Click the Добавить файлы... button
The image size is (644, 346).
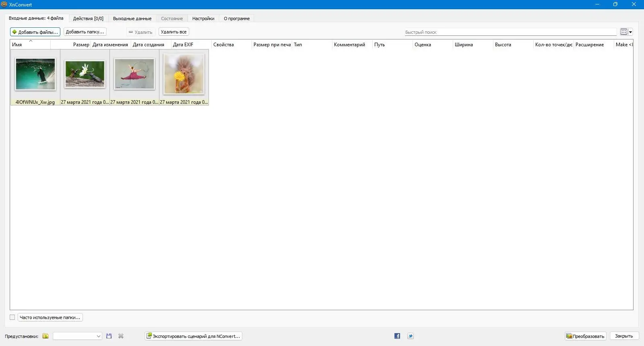[35, 32]
